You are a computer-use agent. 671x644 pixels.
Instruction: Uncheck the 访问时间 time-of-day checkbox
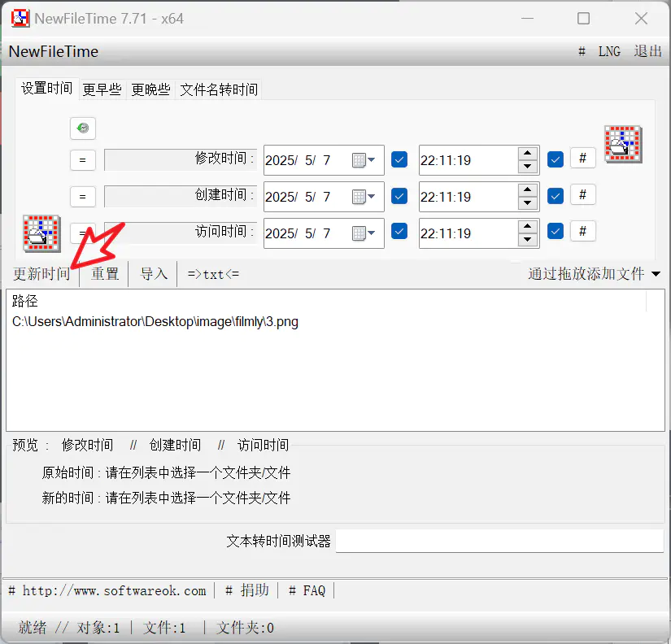tap(555, 232)
